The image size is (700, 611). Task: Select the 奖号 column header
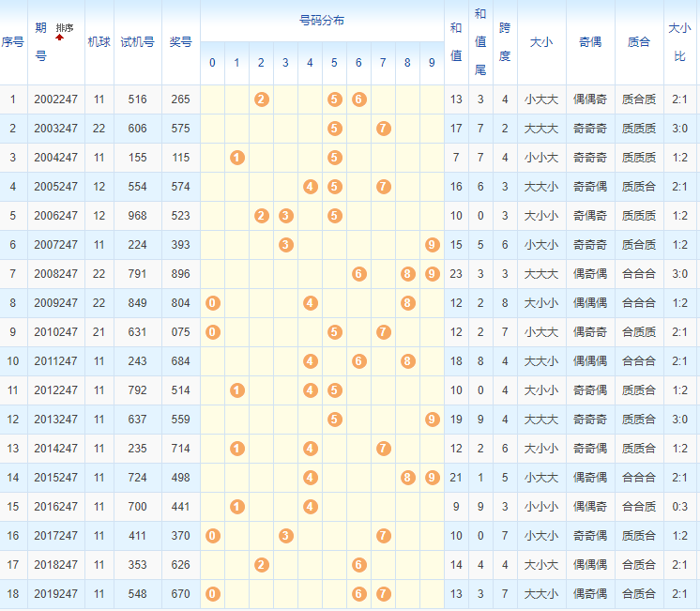pyautogui.click(x=180, y=42)
